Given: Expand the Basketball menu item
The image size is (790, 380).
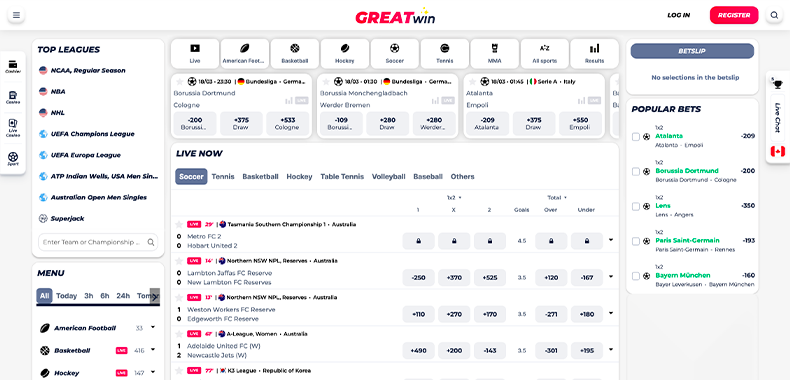Looking at the screenshot, I should click(x=153, y=350).
